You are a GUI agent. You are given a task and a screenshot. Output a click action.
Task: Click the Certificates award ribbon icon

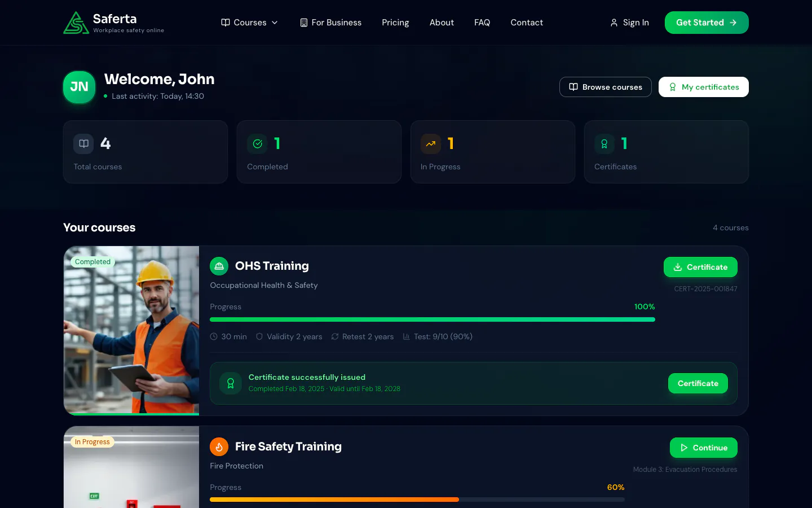pyautogui.click(x=604, y=144)
